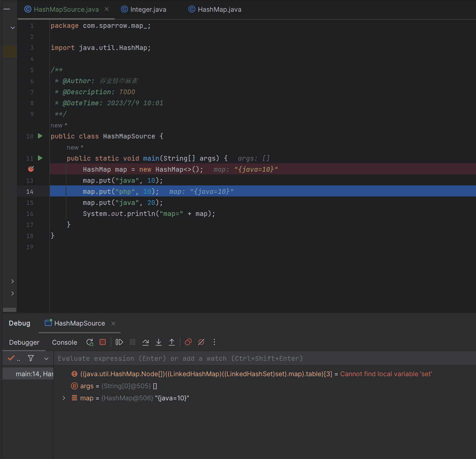Open the frames filter icon
The image size is (476, 459).
pos(31,358)
